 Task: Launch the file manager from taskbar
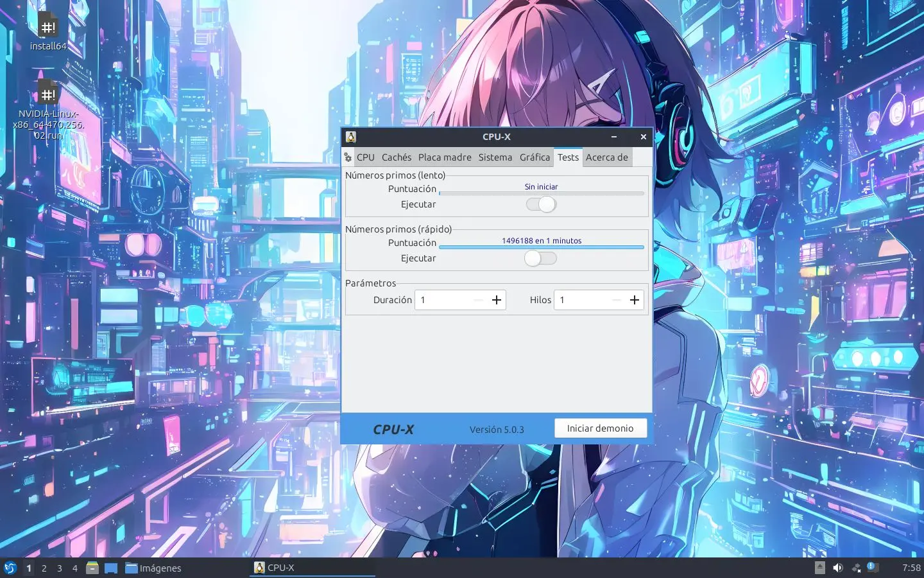point(92,568)
